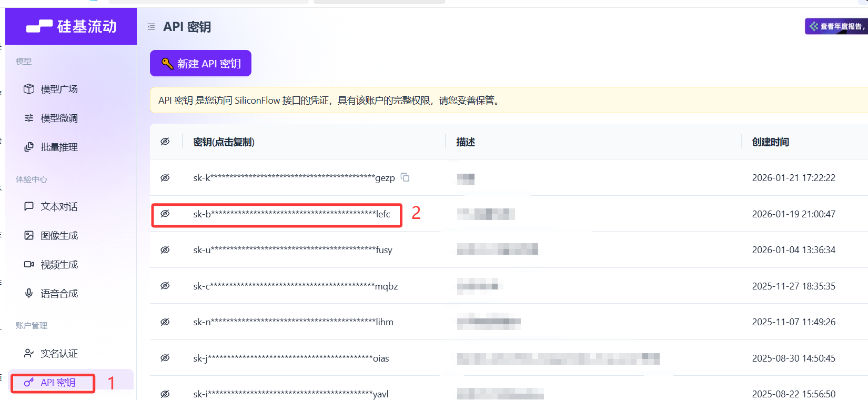Reveal the key ending in mqbz
Screen dimensions: 868x400
coord(165,286)
